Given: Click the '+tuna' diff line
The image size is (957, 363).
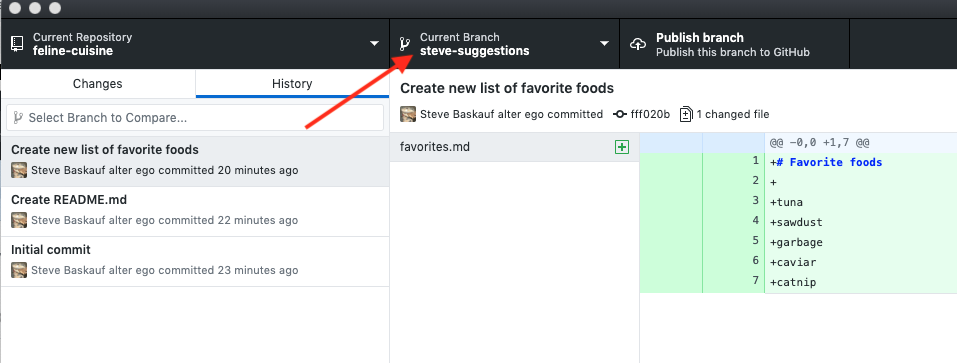Looking at the screenshot, I should click(x=786, y=202).
